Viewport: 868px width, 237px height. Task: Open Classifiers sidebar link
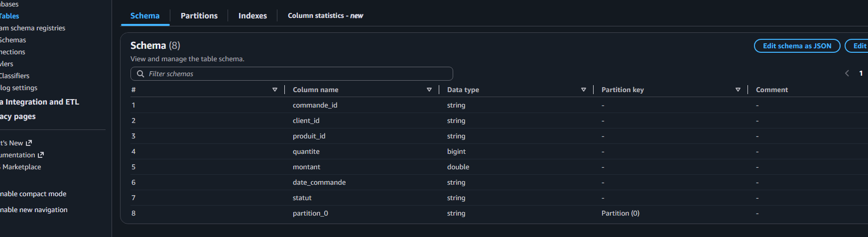click(14, 76)
